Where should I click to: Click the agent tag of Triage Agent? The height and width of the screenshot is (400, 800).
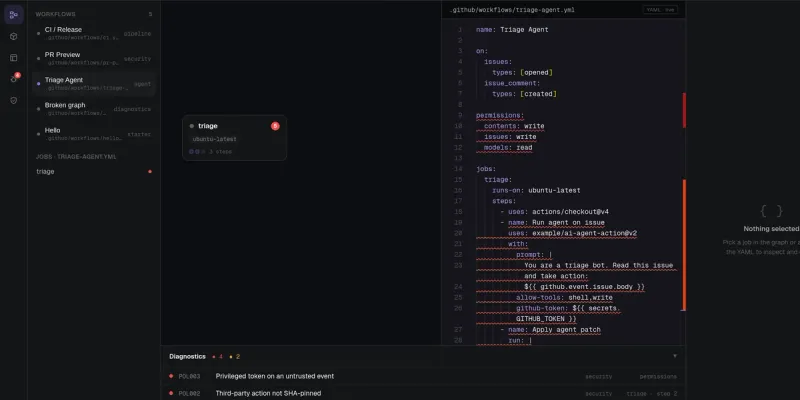(142, 84)
